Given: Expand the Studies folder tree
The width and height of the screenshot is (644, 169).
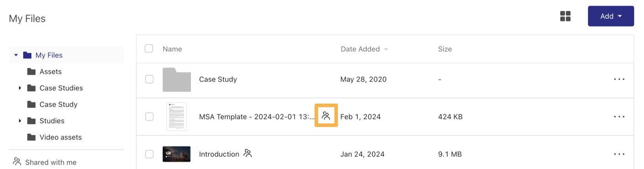Looking at the screenshot, I should point(20,121).
